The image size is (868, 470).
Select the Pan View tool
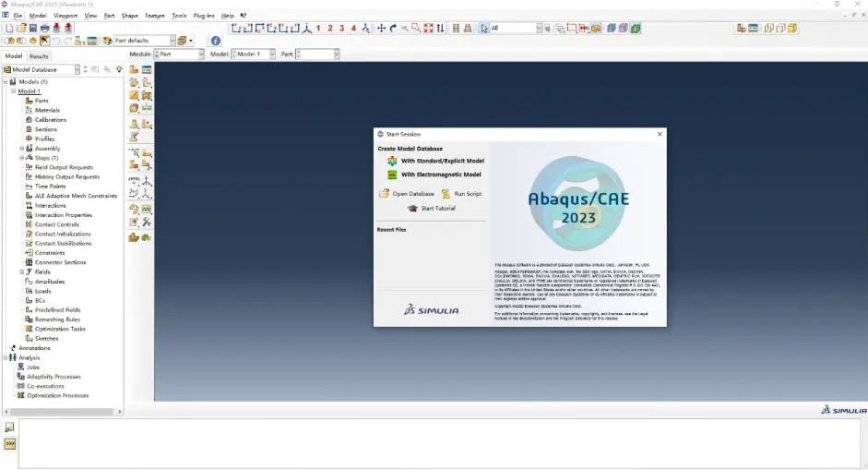click(382, 29)
